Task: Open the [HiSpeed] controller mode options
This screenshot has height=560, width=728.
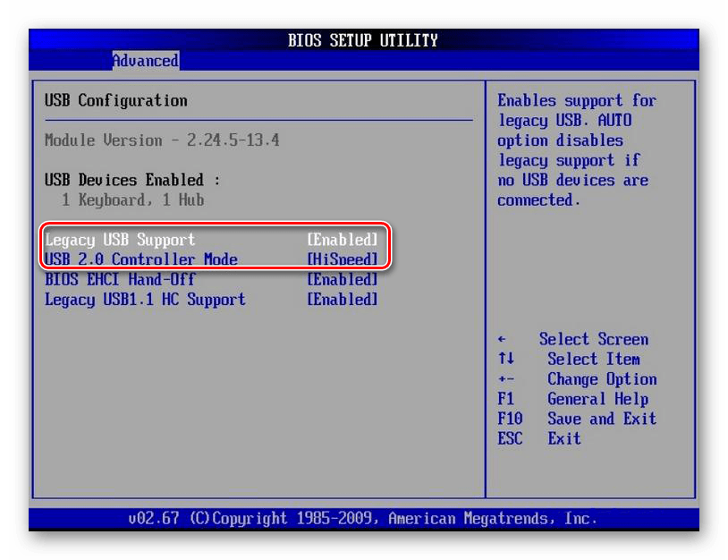Action: [x=342, y=259]
